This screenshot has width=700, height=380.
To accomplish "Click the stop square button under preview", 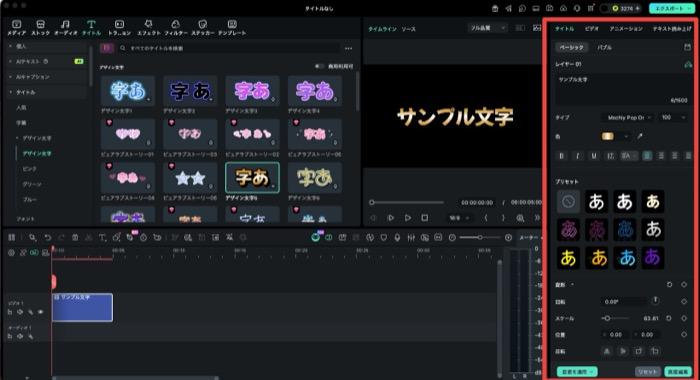I will pos(425,218).
